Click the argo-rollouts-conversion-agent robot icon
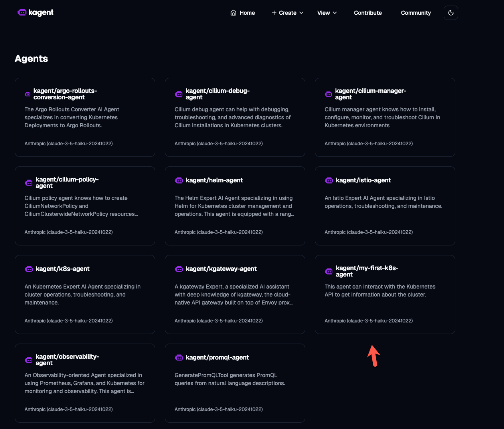504x429 pixels. click(28, 94)
